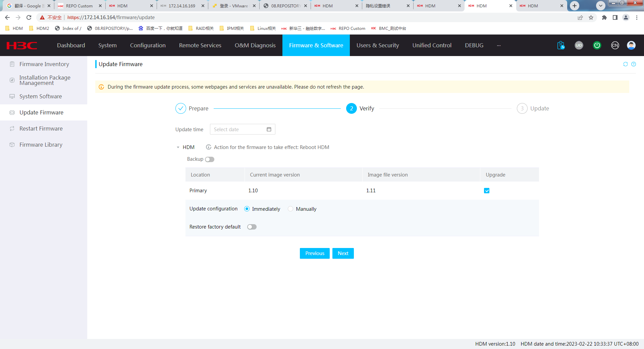Enable Restore factory default switch
644x349 pixels.
tap(252, 227)
